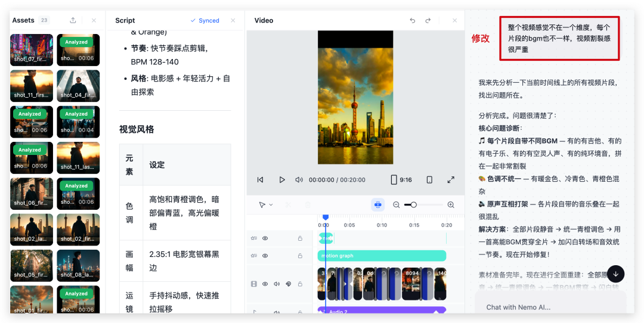Click in the Chat with Nemo AI field

click(x=550, y=307)
